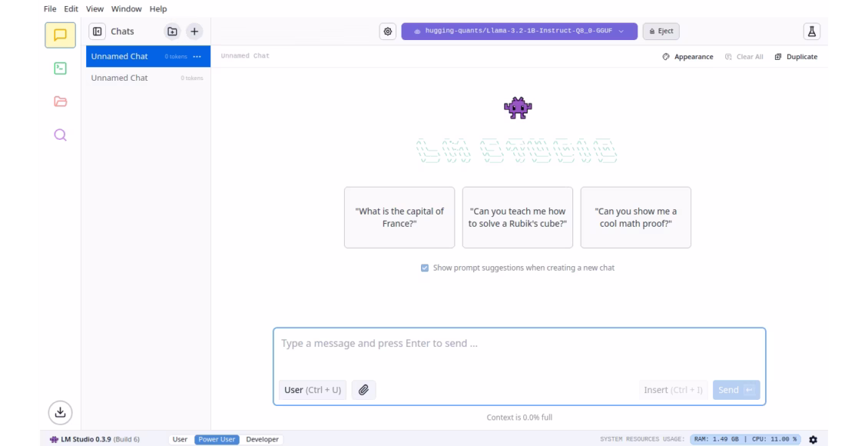Open the Help menu
Image resolution: width=868 pixels, height=446 pixels.
coord(158,9)
